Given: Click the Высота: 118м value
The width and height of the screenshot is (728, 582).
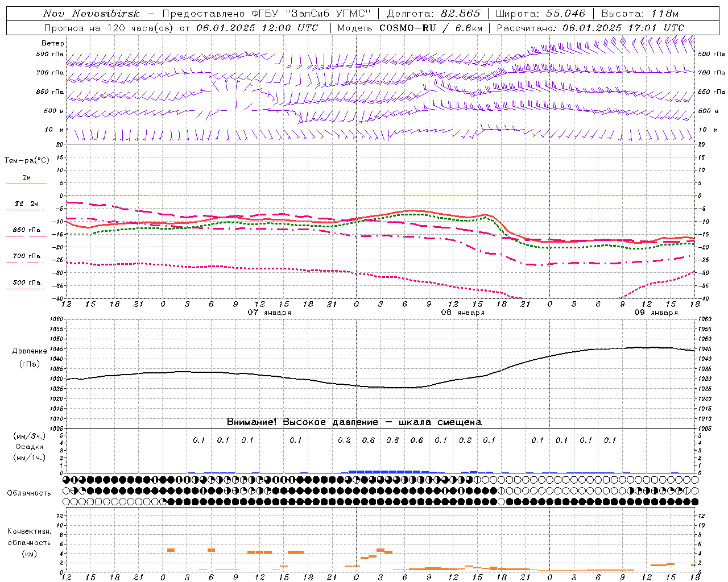Looking at the screenshot, I should point(640,14).
